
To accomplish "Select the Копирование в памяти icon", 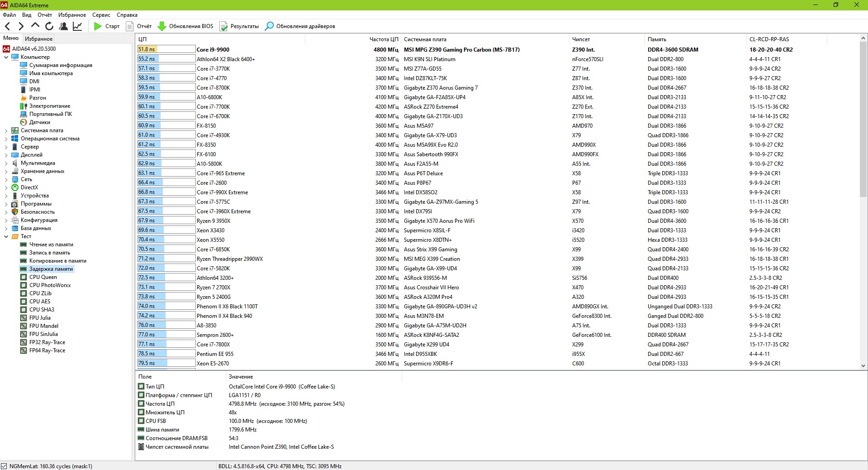I will click(x=24, y=261).
